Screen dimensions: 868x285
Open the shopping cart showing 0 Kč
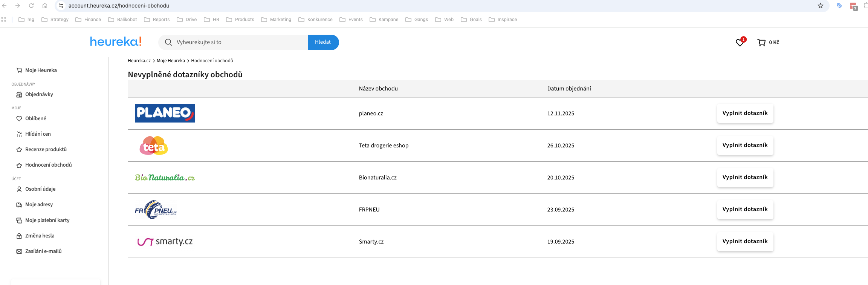point(768,43)
